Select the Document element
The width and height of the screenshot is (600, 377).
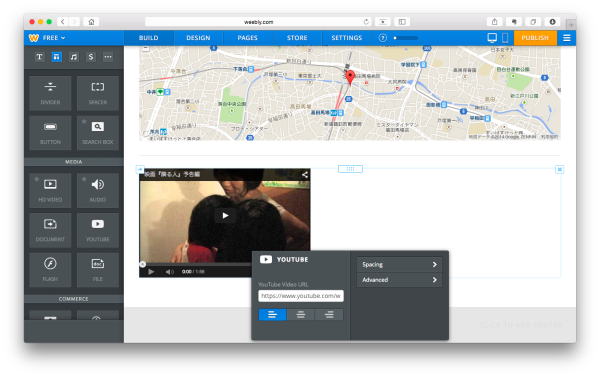[50, 230]
